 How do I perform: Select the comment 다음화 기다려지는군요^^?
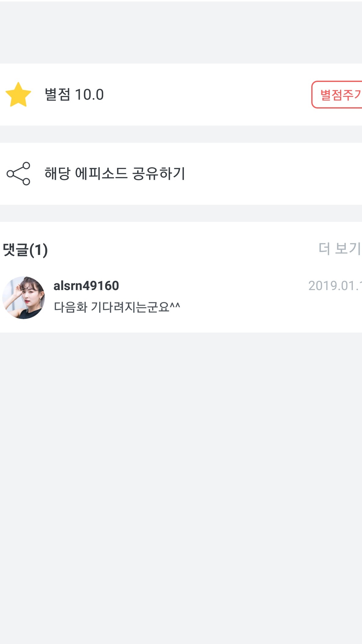coord(117,307)
